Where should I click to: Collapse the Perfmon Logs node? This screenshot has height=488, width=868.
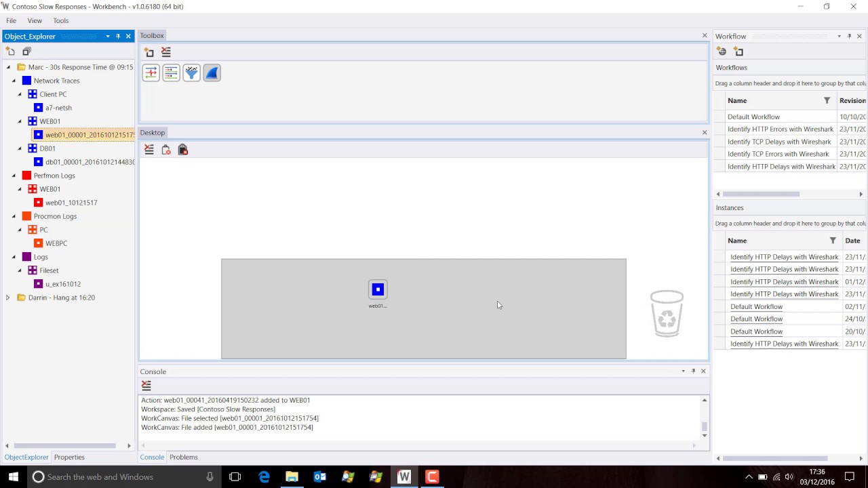click(x=14, y=176)
